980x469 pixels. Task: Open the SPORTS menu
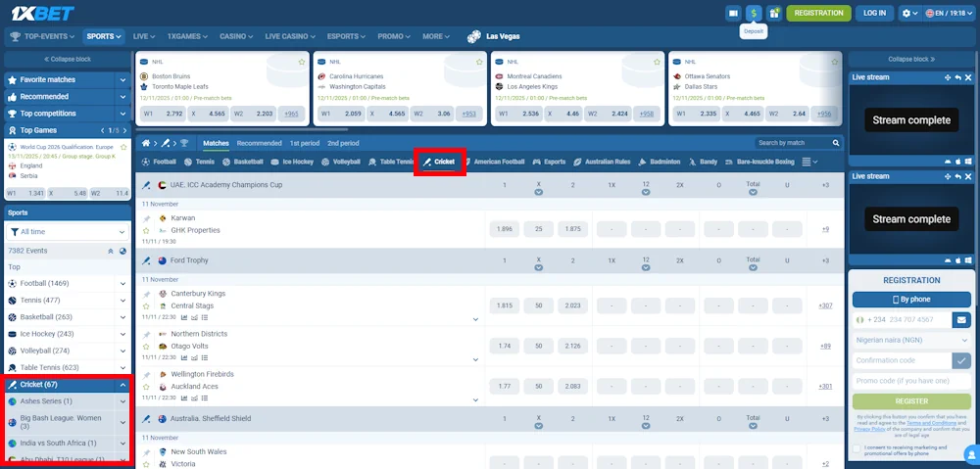(104, 36)
